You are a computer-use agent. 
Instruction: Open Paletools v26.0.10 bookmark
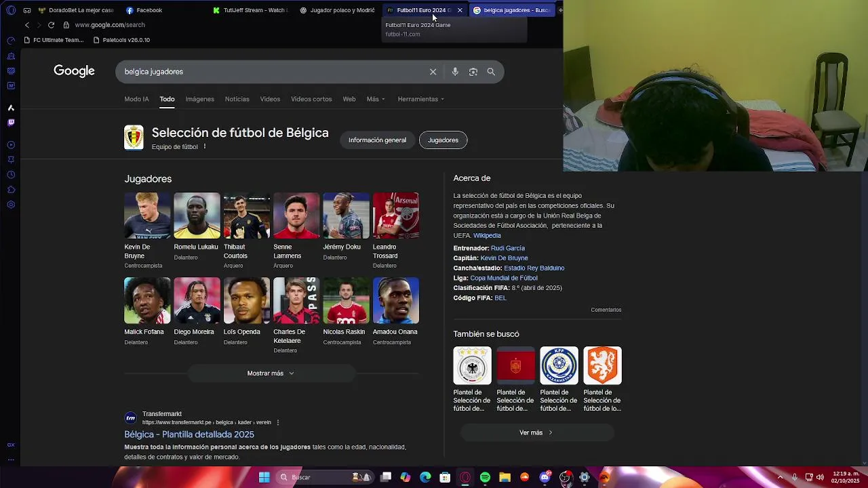121,40
